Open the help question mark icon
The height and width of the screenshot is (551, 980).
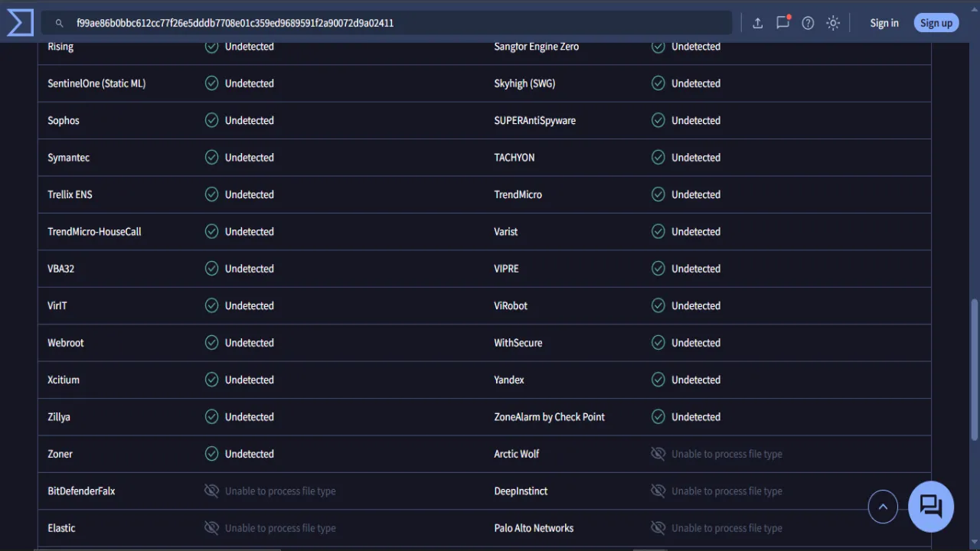808,23
